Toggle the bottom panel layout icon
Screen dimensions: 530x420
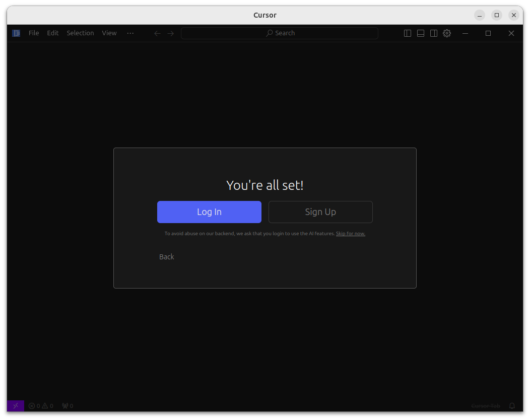pos(421,33)
